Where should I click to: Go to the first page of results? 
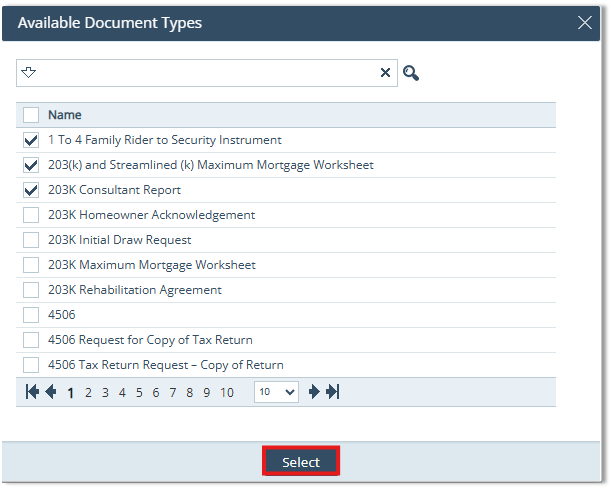click(x=32, y=392)
